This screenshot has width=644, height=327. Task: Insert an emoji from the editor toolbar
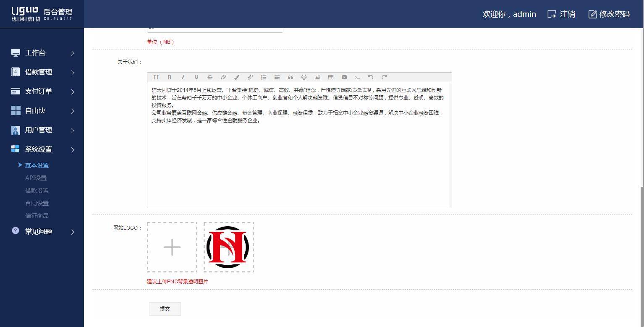point(304,77)
